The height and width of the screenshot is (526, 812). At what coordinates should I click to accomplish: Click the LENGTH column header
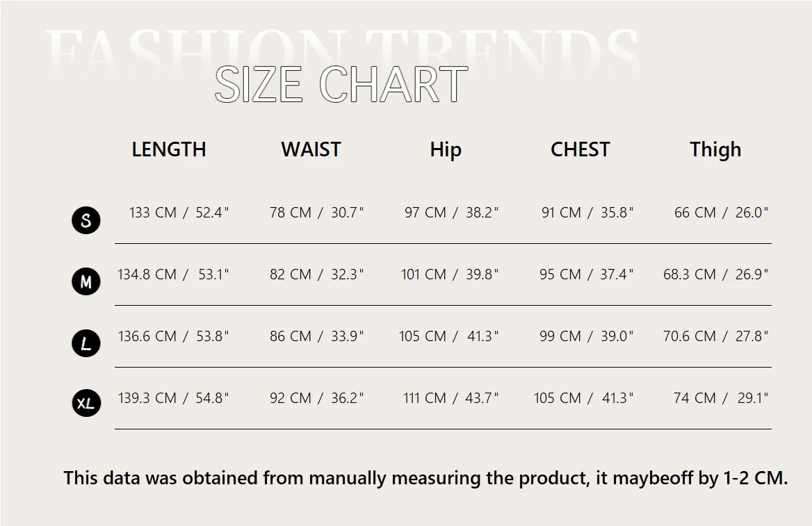[x=169, y=149]
